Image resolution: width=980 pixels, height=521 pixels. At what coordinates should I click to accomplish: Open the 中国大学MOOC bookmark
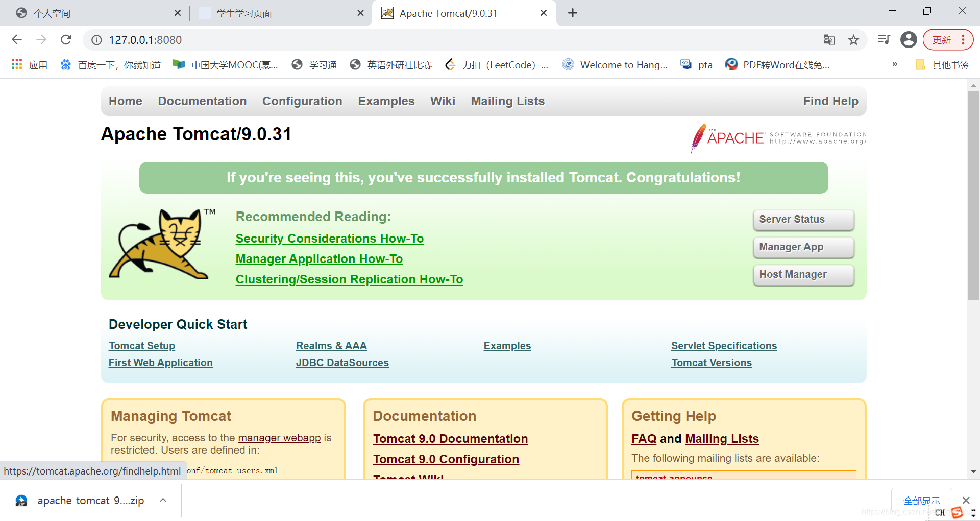[x=225, y=65]
